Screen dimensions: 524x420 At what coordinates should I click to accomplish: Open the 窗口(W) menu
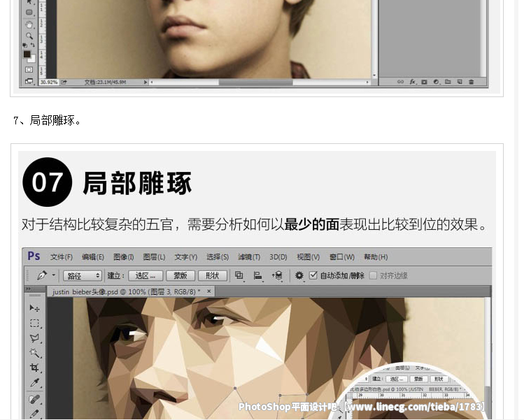pos(342,257)
